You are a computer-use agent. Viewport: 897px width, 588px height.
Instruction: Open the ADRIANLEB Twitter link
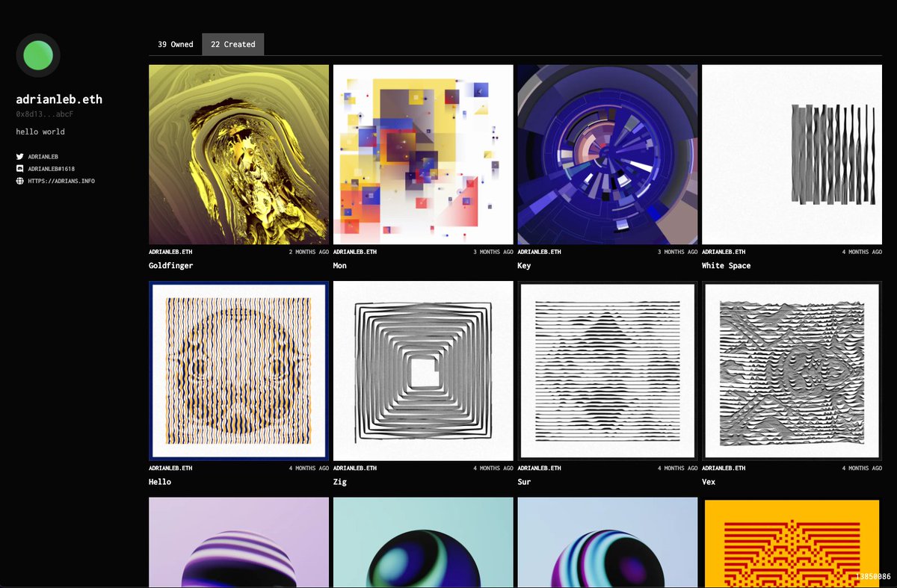click(43, 157)
